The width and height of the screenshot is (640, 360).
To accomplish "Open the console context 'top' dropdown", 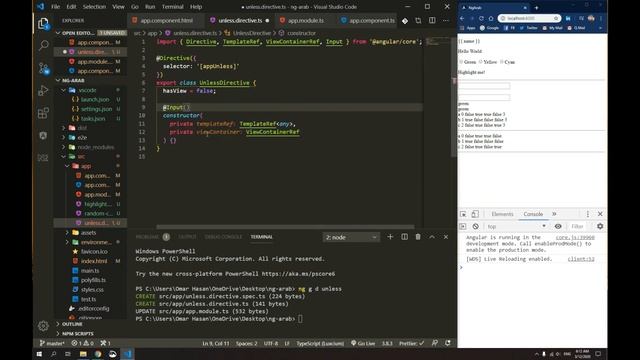I will pyautogui.click(x=516, y=226).
